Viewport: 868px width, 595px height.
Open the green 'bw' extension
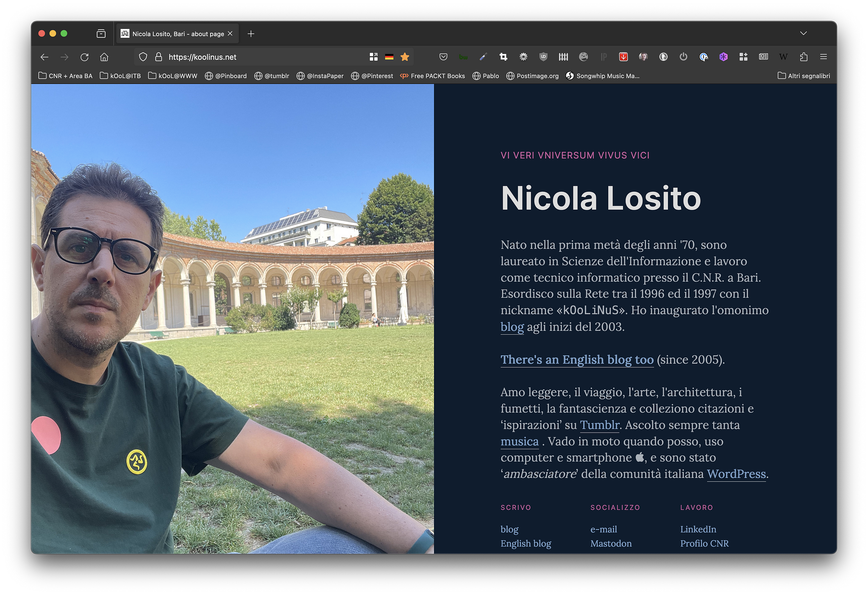click(x=463, y=57)
